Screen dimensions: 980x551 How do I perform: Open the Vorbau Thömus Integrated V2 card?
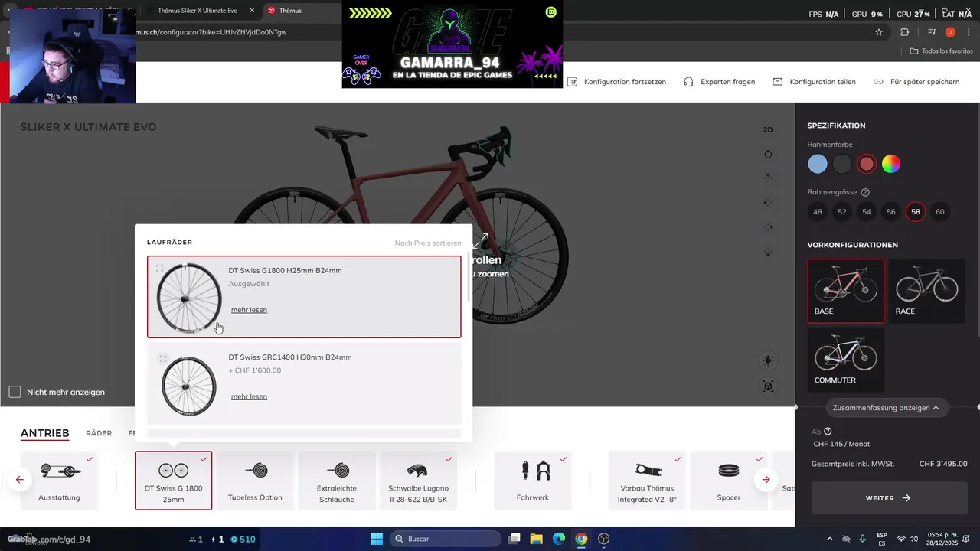click(647, 481)
